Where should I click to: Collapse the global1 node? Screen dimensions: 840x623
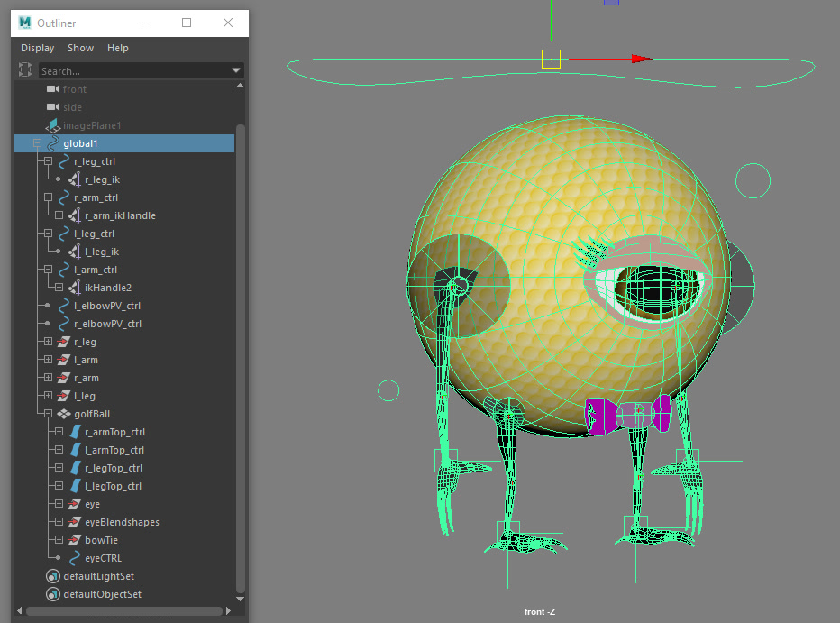click(x=38, y=142)
